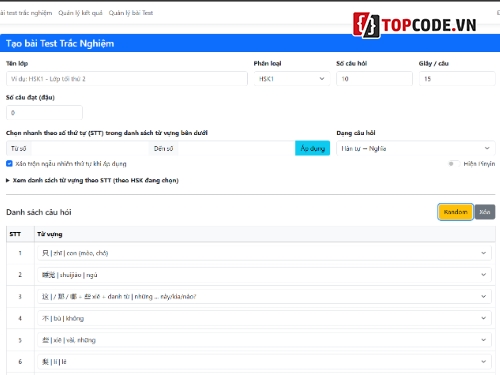Click the Áp dụng button
Image resolution: width=500 pixels, height=375 pixels.
312,148
